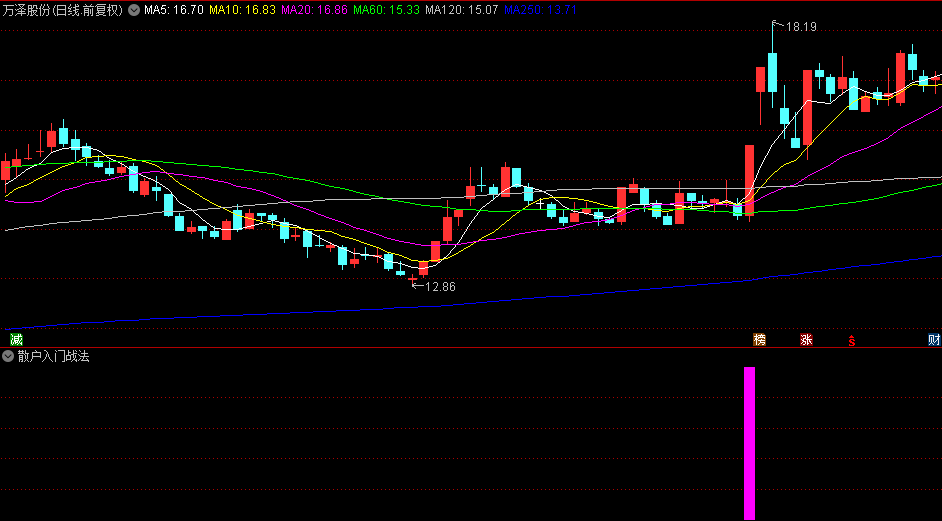Click the 万泽股份(日线.前复权) title
Image resolution: width=942 pixels, height=521 pixels.
(62, 10)
